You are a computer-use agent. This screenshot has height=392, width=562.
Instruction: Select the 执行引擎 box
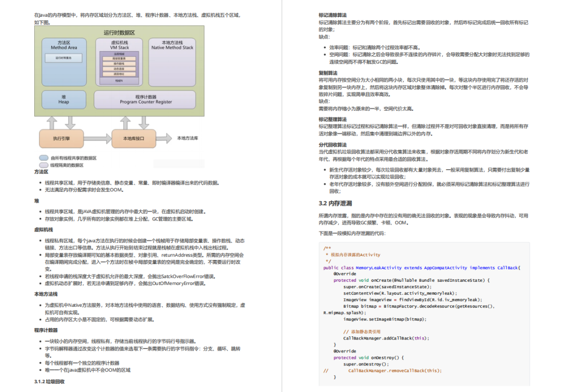click(x=61, y=138)
